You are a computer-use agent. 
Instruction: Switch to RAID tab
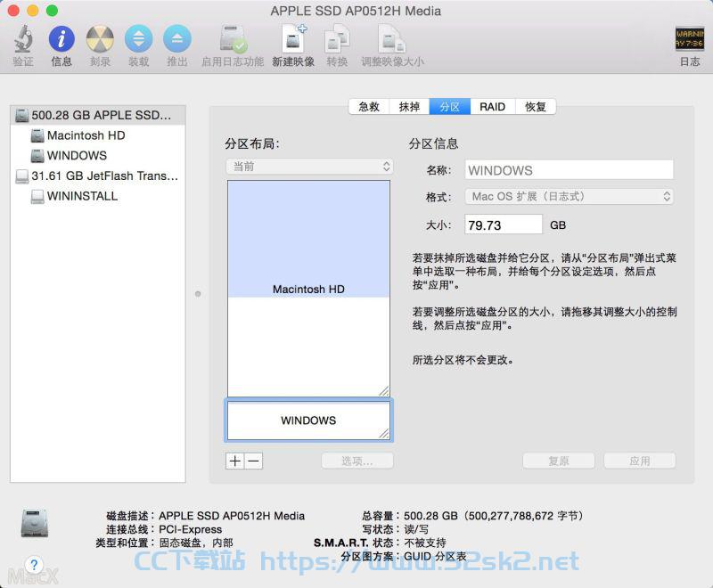493,107
